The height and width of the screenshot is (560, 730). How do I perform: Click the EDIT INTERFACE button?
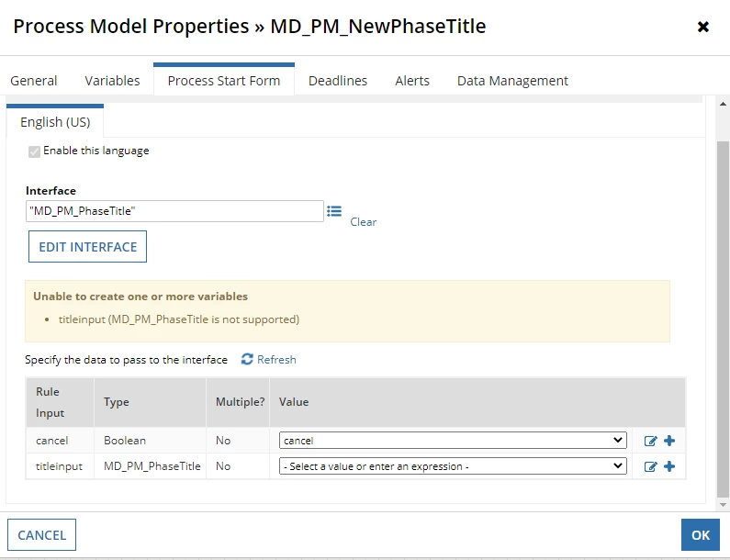87,247
